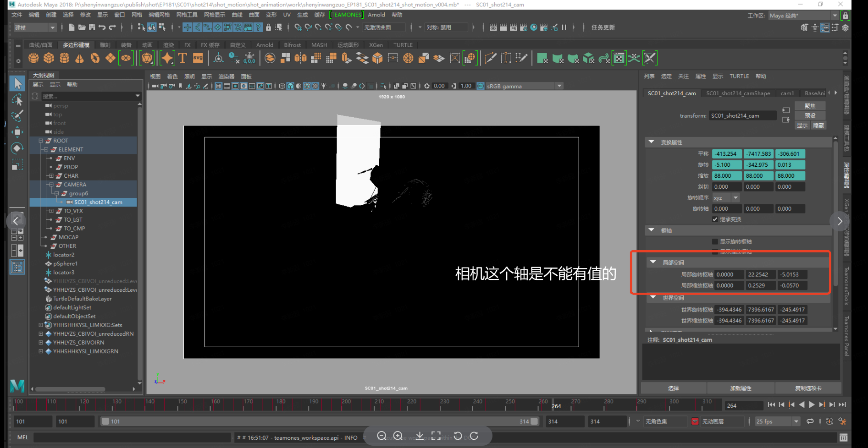This screenshot has width=868, height=448.
Task: Toggle the 继承变换 checkbox
Action: pos(715,219)
